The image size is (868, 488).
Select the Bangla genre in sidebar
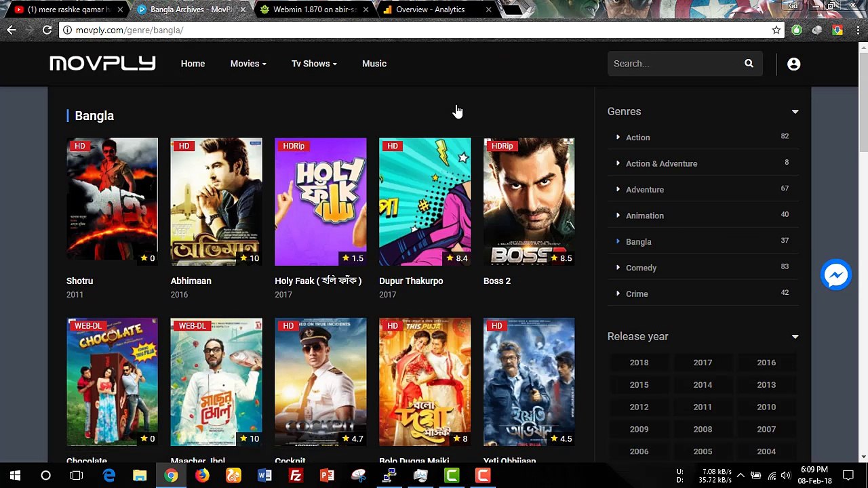[x=638, y=242]
